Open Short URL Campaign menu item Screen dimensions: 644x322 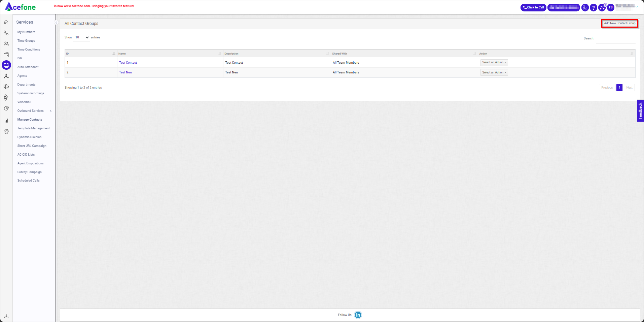[x=32, y=146]
